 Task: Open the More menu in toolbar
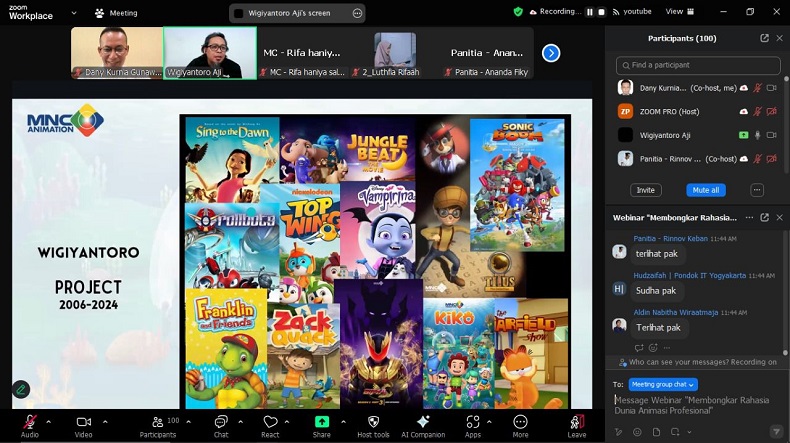520,422
